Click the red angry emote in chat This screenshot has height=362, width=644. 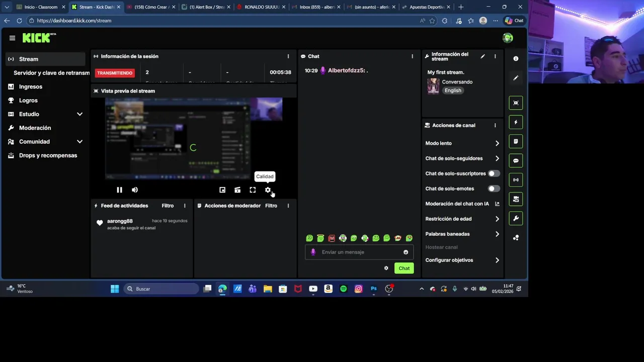(332, 238)
